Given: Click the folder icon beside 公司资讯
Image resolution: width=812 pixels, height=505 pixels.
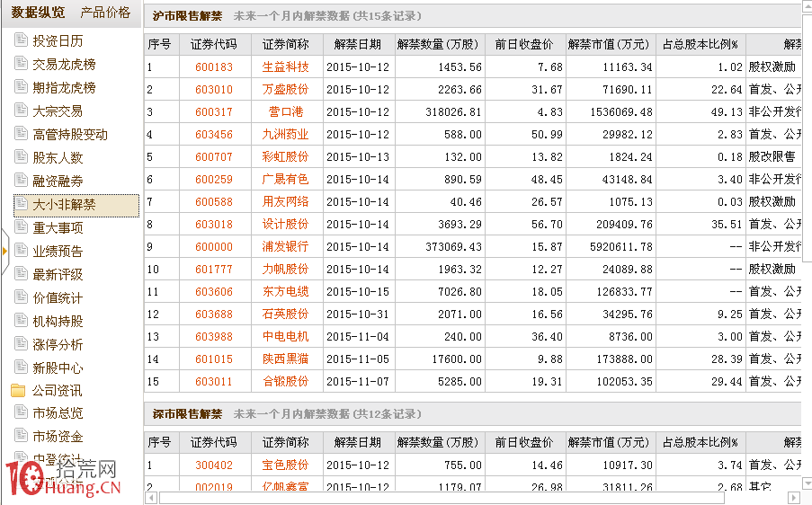Looking at the screenshot, I should pos(18,390).
